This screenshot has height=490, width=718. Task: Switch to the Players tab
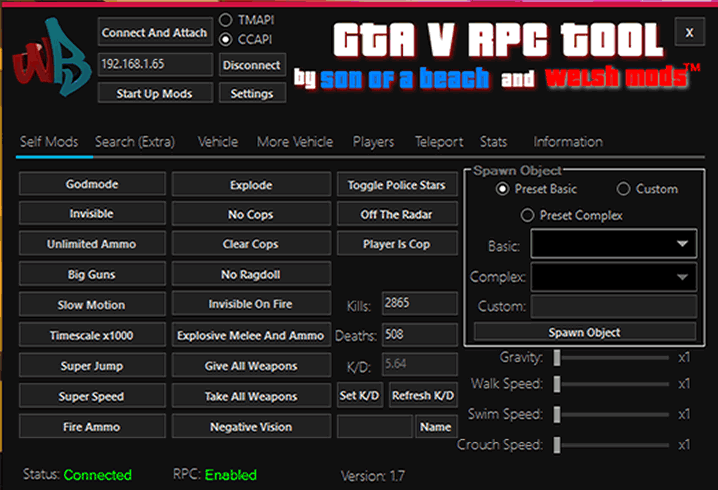373,142
